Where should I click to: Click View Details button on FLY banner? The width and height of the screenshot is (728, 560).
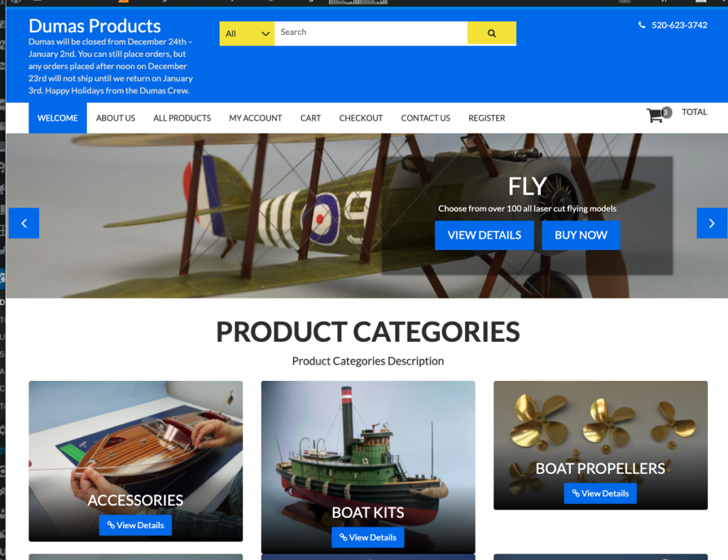pyautogui.click(x=484, y=235)
